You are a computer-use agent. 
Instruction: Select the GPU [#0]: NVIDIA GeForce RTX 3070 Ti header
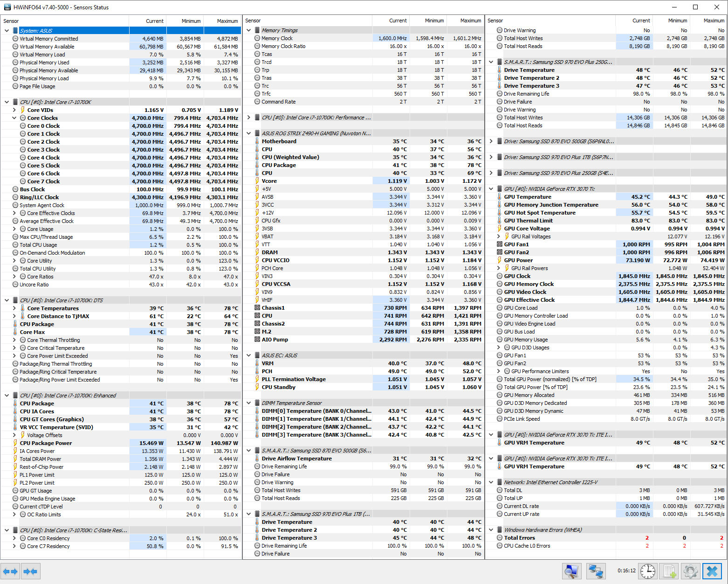click(606, 189)
